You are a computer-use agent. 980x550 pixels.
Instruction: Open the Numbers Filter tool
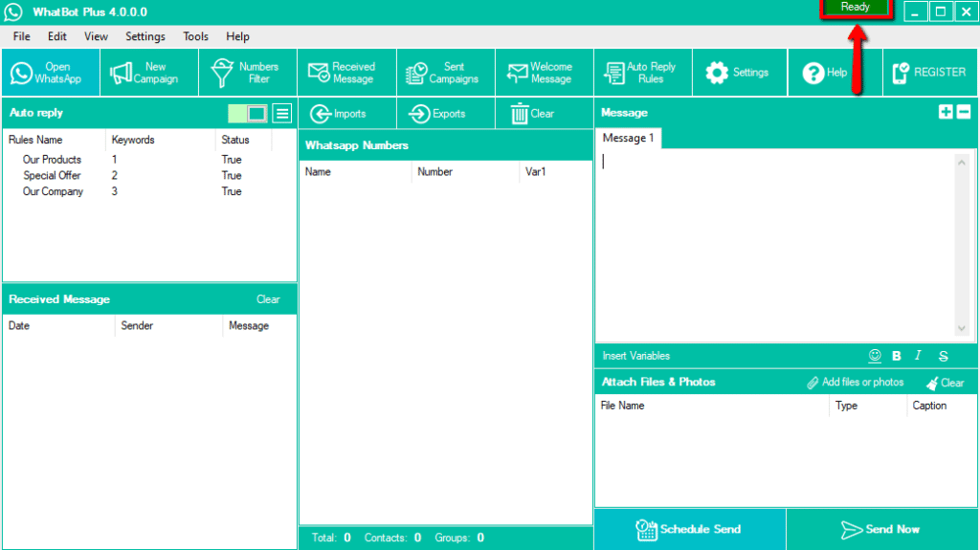(248, 73)
